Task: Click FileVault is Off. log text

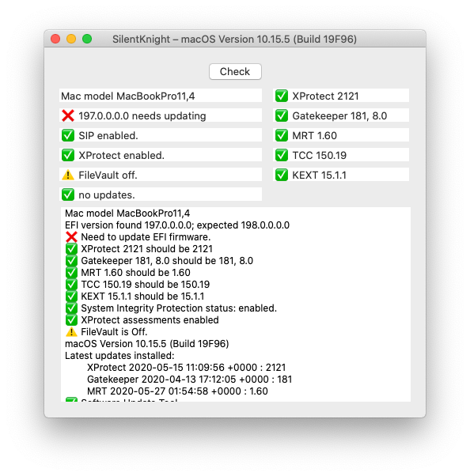Action: [x=114, y=332]
